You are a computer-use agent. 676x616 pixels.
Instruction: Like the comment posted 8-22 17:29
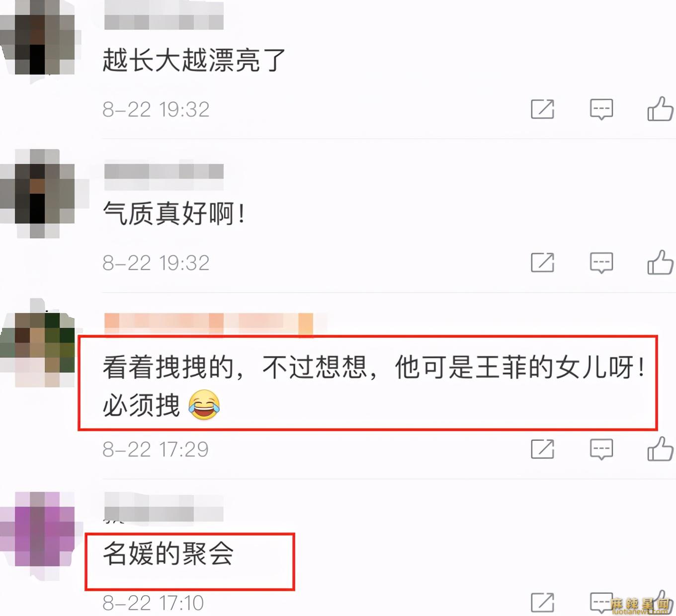click(660, 449)
